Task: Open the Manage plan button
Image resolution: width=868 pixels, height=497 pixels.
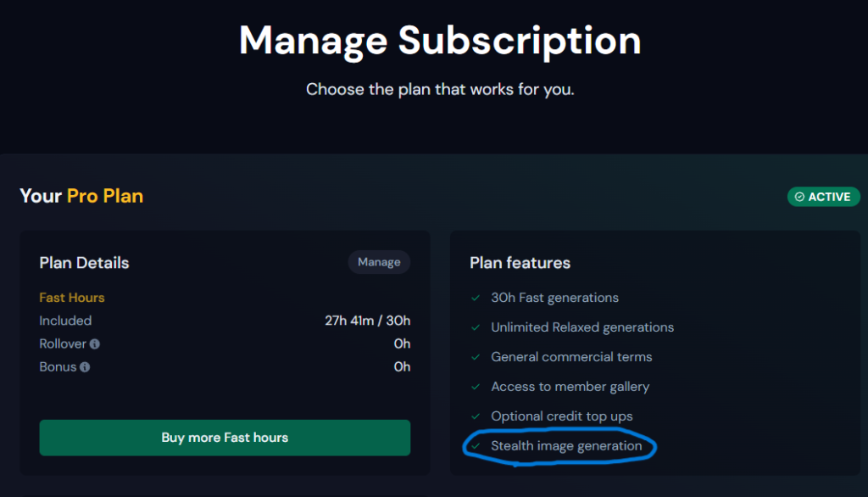Action: [379, 262]
